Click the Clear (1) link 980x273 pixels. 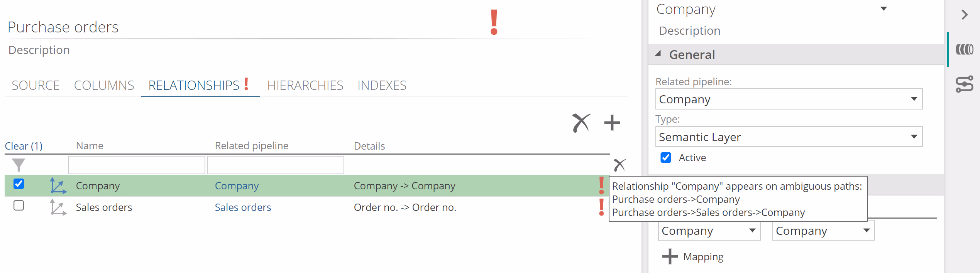pos(24,146)
